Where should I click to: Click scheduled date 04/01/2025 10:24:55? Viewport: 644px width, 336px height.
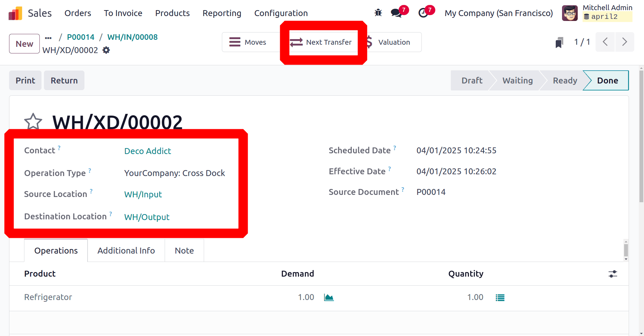(x=456, y=151)
